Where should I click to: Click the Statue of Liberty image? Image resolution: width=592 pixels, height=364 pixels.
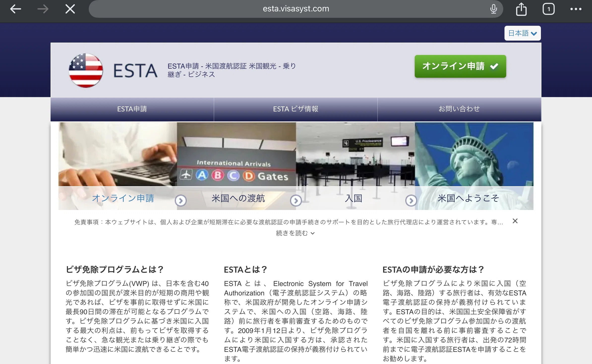pyautogui.click(x=474, y=154)
